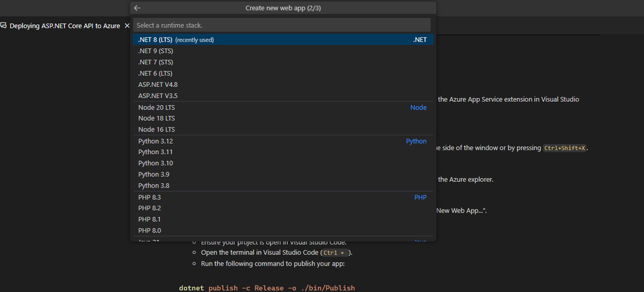Click 'Run the following command' bullet text
This screenshot has width=644, height=292.
[273, 264]
